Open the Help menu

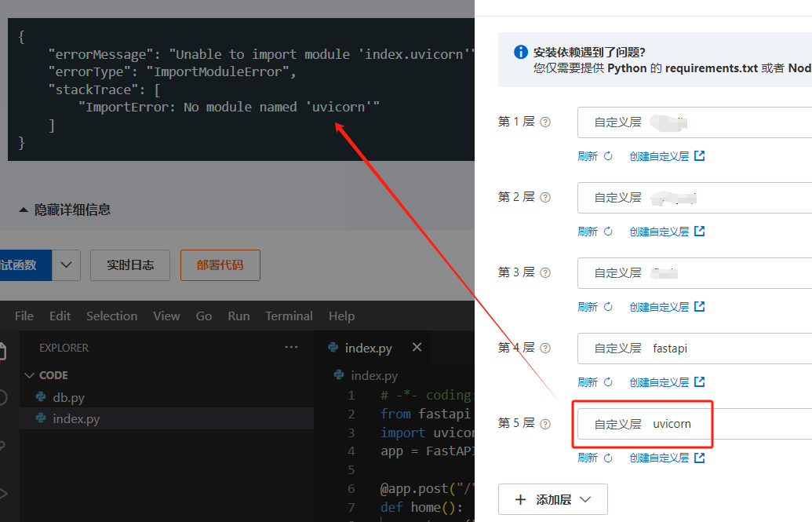click(x=342, y=316)
